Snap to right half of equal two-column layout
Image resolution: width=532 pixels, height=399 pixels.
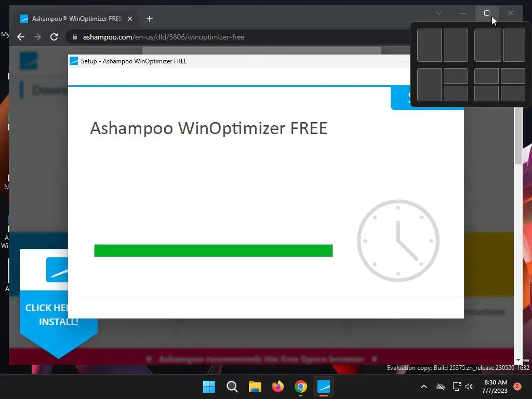tap(456, 45)
